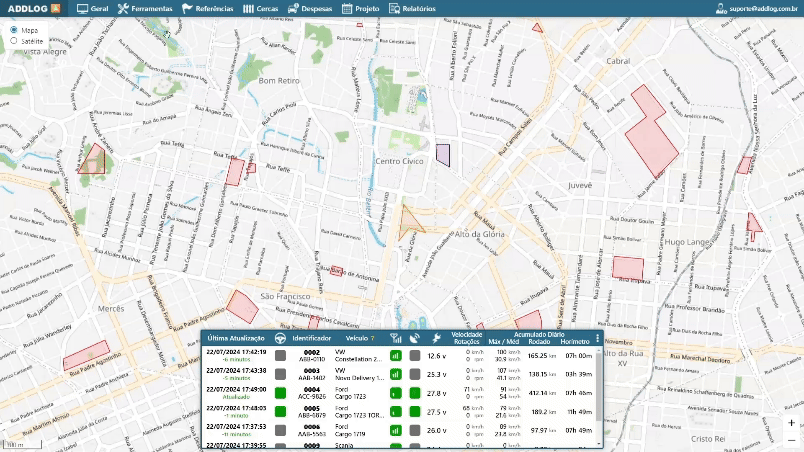Click gray ignition status square for vehicle 0003
This screenshot has height=452, width=804.
point(281,374)
